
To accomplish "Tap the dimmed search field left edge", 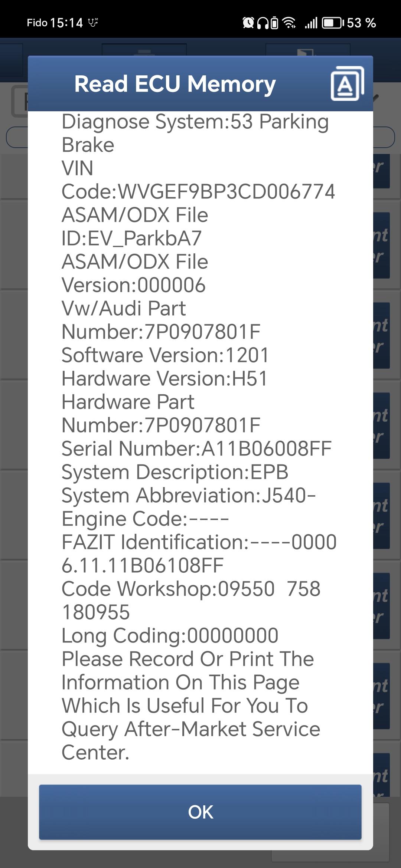I will click(x=17, y=137).
